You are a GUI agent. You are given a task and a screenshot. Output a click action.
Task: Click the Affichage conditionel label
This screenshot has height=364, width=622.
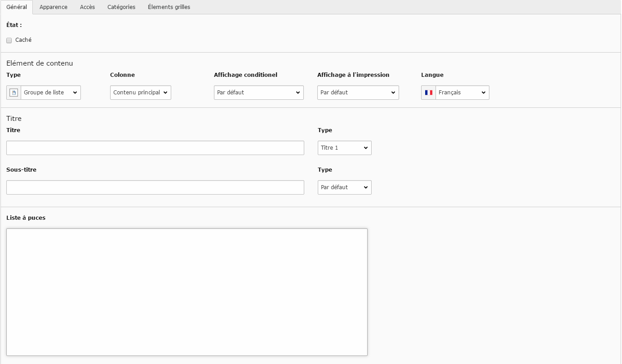tap(245, 75)
